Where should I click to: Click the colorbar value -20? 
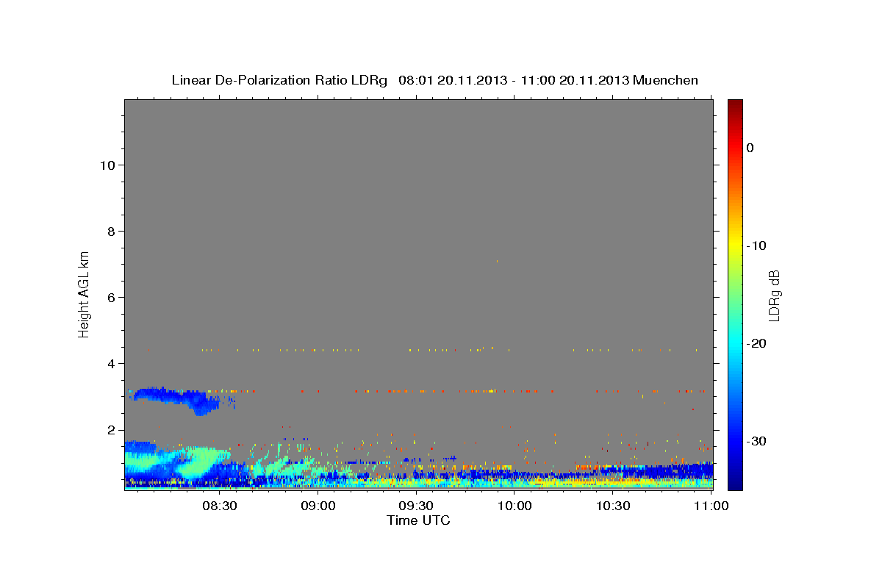756,343
